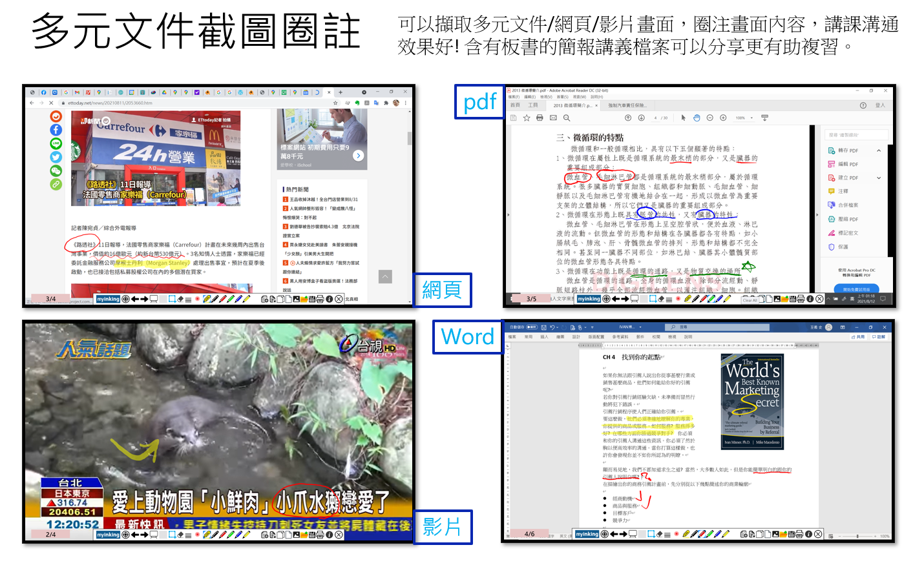
Task: Click the save icon in the Word myinking toolbar
Action: point(792,534)
